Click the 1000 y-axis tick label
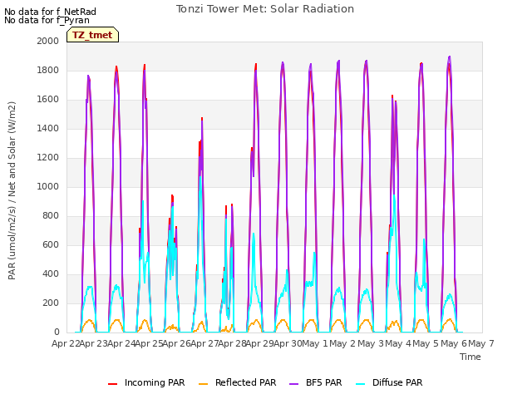Viewport: 532px width, 399px height. pos(48,186)
